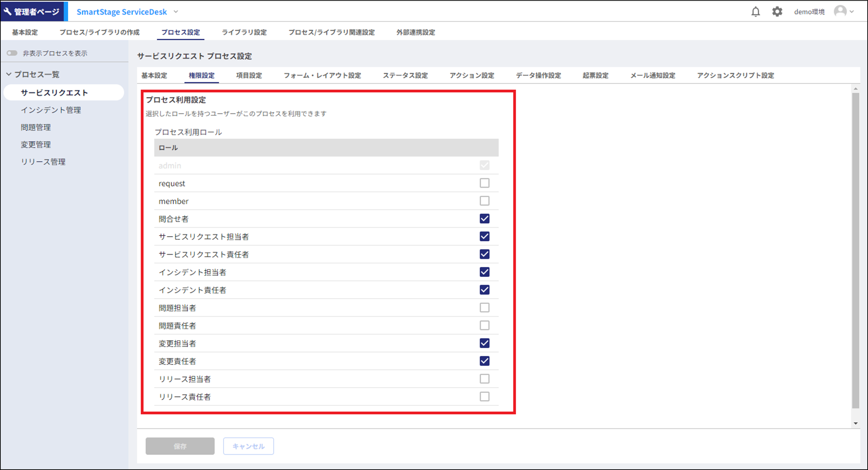The image size is (868, 470).
Task: Open the notifications bell icon
Action: tap(756, 12)
